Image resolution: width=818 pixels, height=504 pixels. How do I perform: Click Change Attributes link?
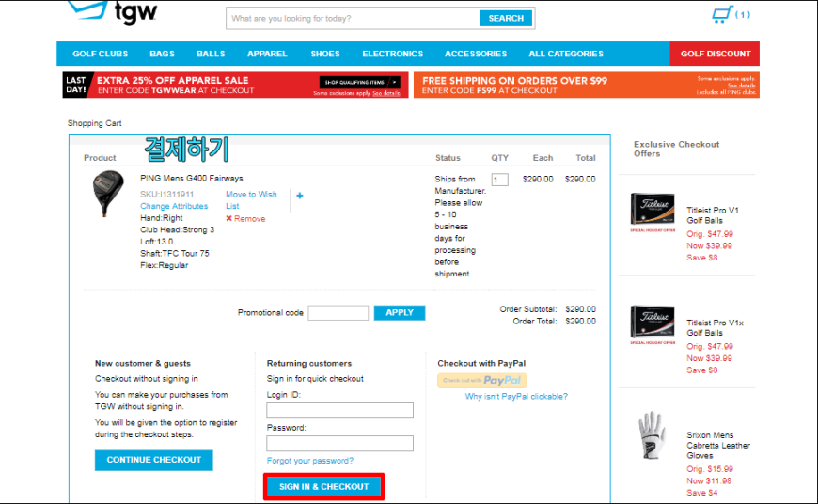click(x=174, y=206)
